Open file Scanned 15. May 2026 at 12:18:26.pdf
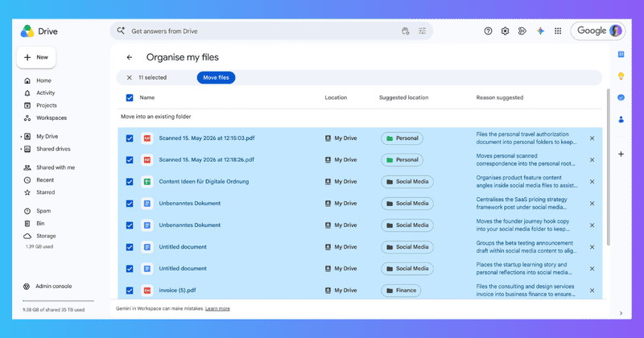The height and width of the screenshot is (338, 644). click(207, 160)
